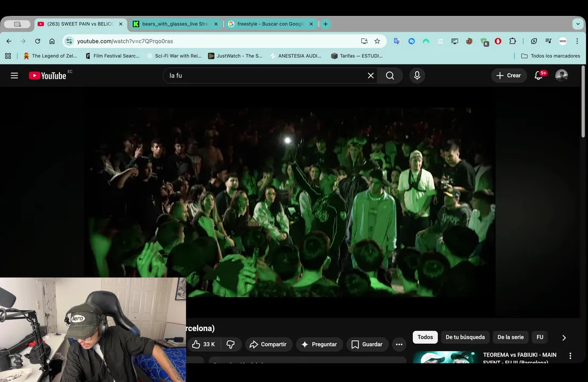Open the notifications bell
The image size is (588, 382).
539,75
